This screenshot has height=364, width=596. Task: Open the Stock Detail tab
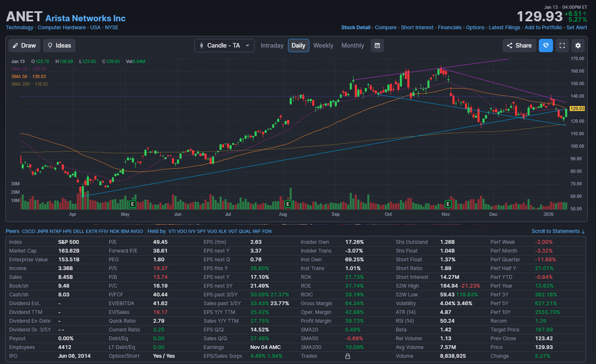click(356, 28)
